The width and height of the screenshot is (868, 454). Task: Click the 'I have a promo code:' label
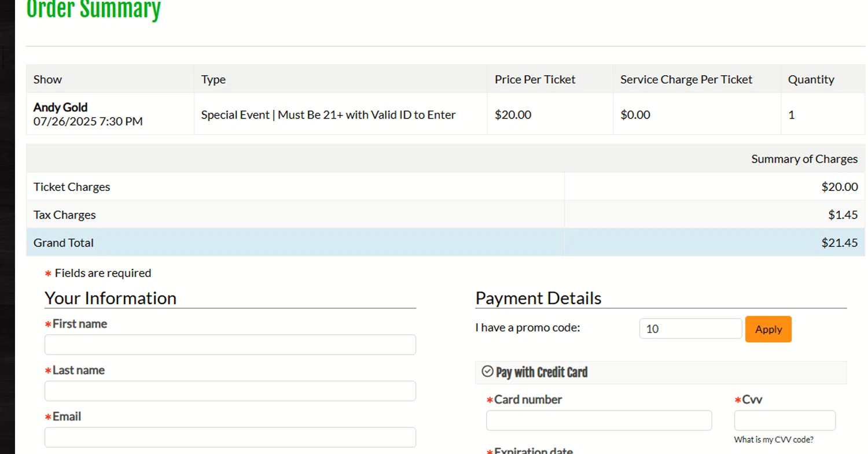coord(528,328)
